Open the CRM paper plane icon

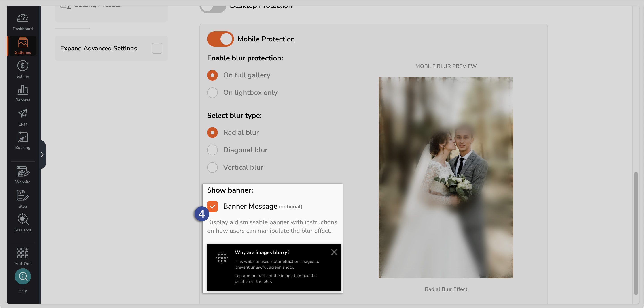coord(23,113)
